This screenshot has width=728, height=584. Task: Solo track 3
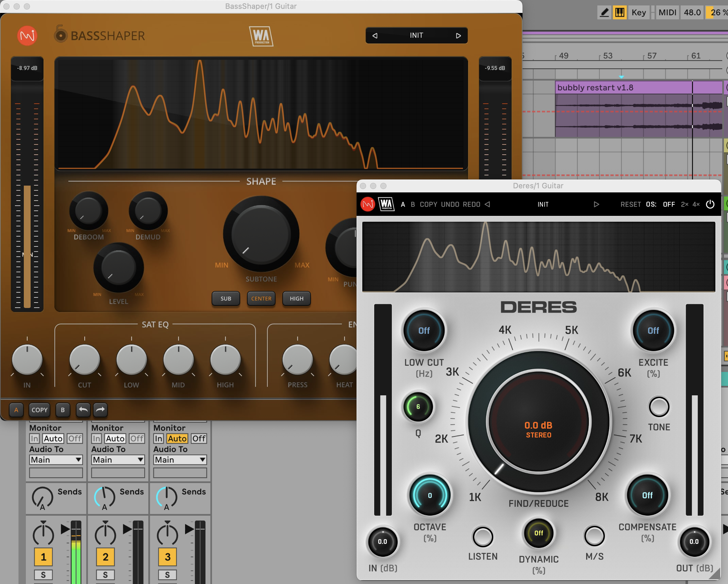[167, 575]
